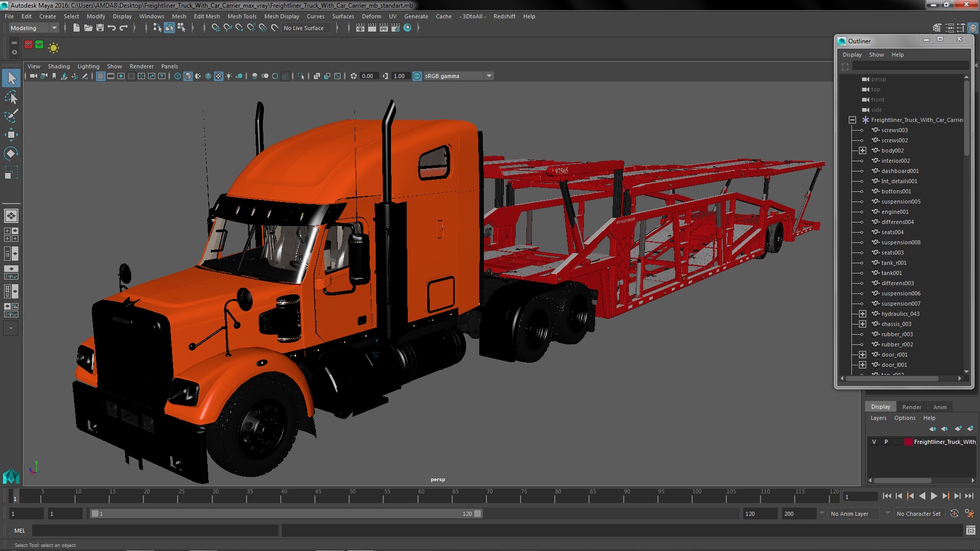Redo the last action
The width and height of the screenshot is (980, 551).
(124, 28)
